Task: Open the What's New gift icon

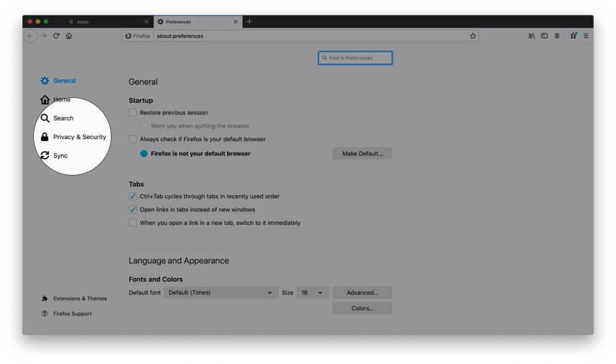Action: point(573,36)
